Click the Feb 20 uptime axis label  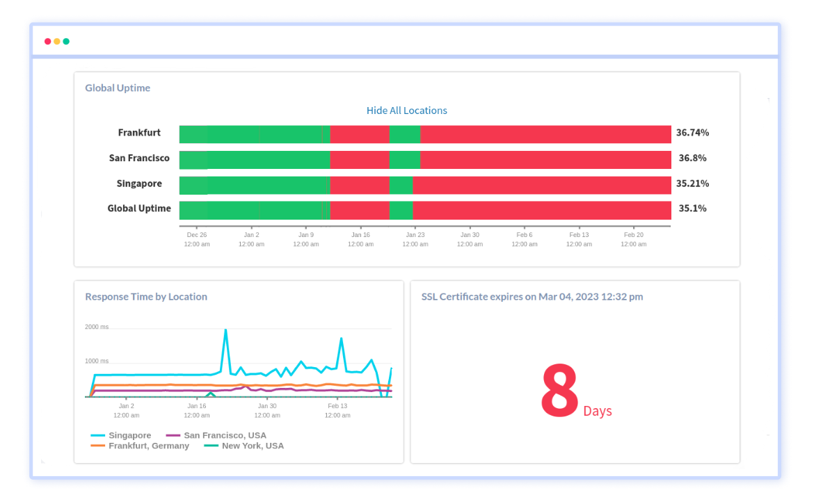(634, 240)
